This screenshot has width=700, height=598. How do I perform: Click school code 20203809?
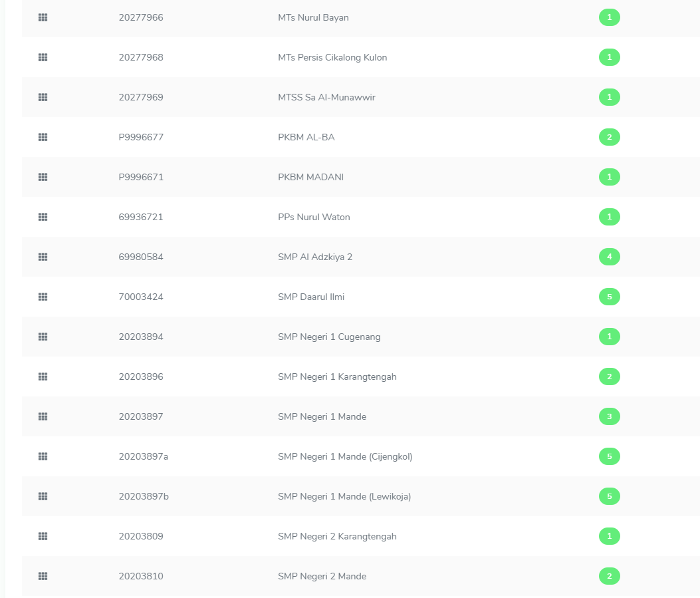pyautogui.click(x=141, y=537)
